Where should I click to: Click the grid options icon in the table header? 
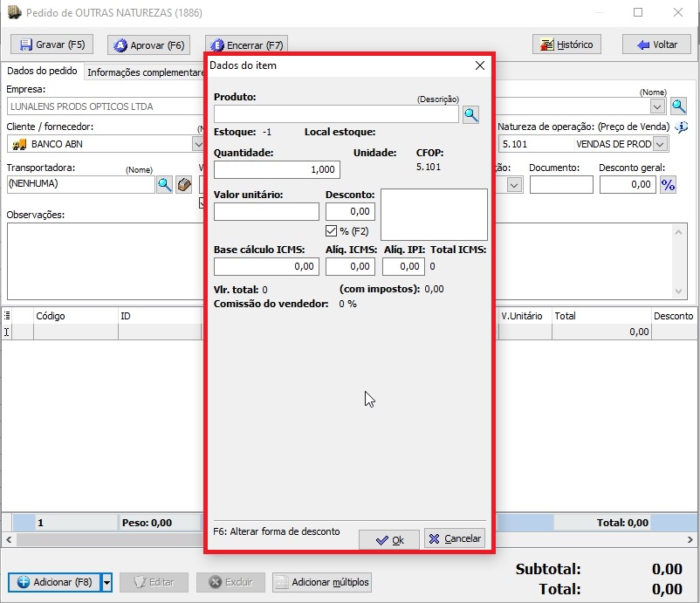pyautogui.click(x=7, y=316)
